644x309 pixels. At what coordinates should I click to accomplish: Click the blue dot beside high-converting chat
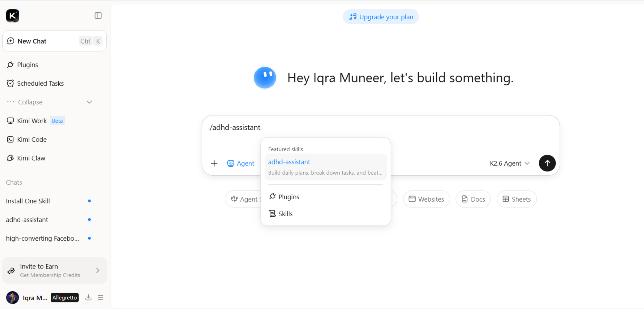pos(89,238)
